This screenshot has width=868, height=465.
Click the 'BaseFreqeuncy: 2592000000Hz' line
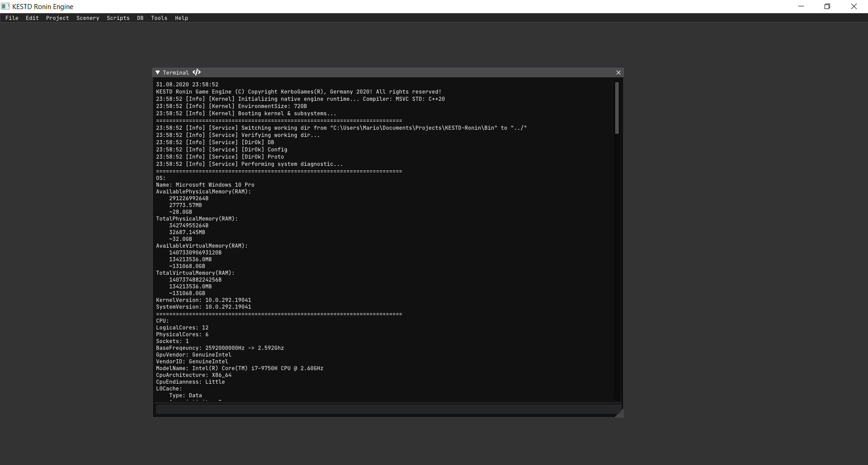(x=220, y=348)
